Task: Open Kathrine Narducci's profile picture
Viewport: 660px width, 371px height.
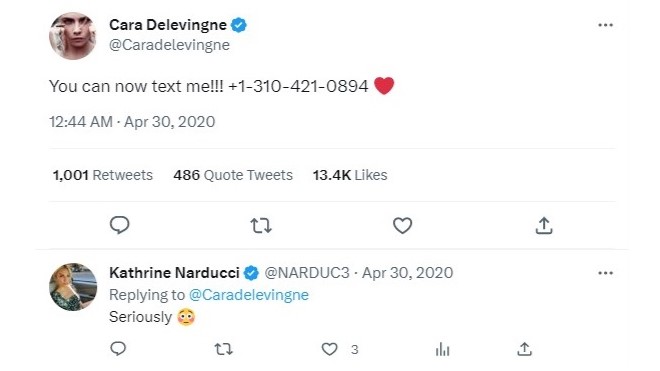Action: [x=73, y=287]
